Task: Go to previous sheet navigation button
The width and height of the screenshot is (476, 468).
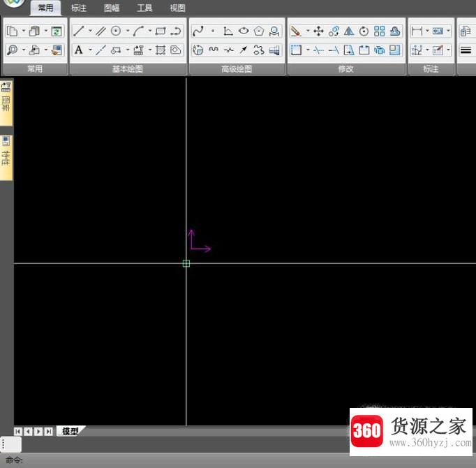Action: point(28,432)
